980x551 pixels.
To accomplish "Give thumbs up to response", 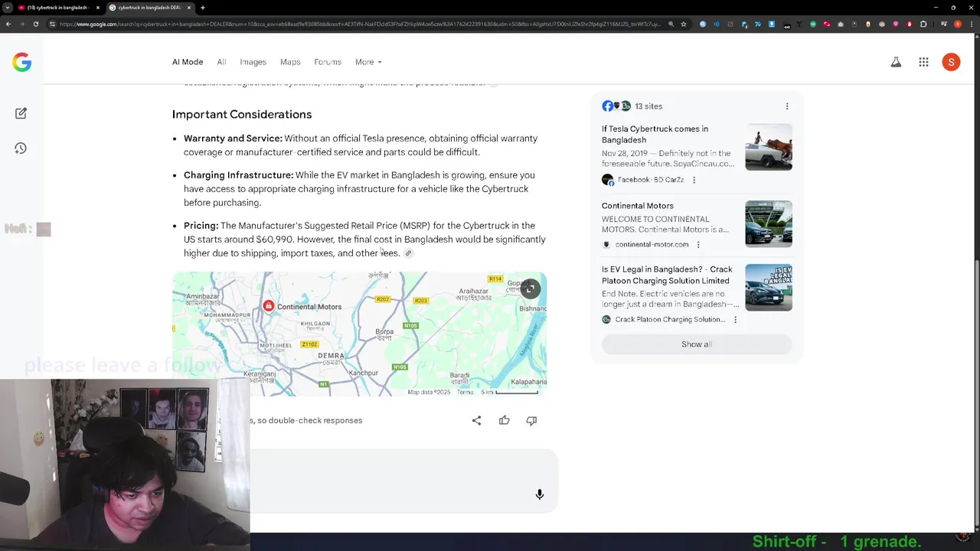I will (504, 420).
